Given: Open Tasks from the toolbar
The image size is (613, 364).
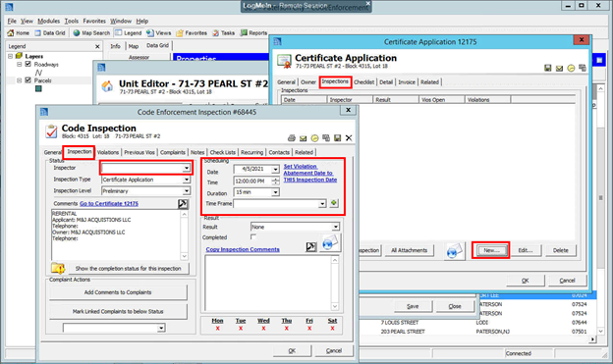Looking at the screenshot, I should [224, 32].
